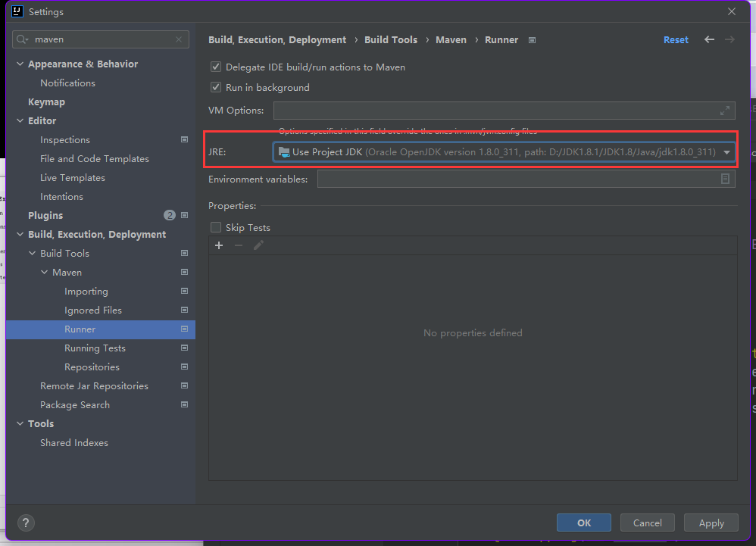
Task: Click the back navigation arrow
Action: pyautogui.click(x=709, y=39)
